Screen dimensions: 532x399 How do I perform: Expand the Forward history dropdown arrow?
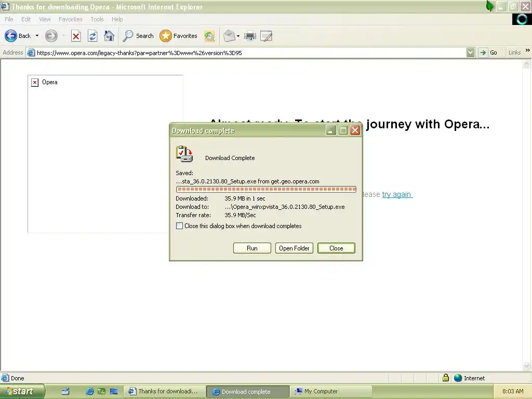[x=63, y=36]
